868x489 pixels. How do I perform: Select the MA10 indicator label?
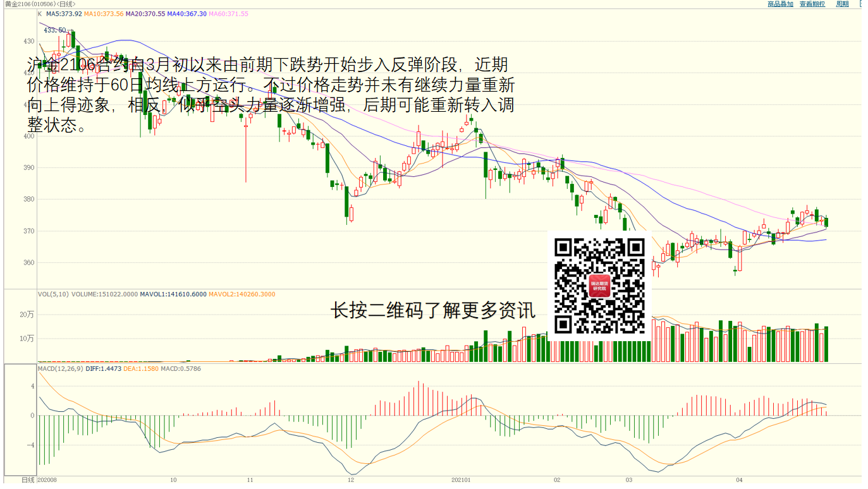pos(104,14)
